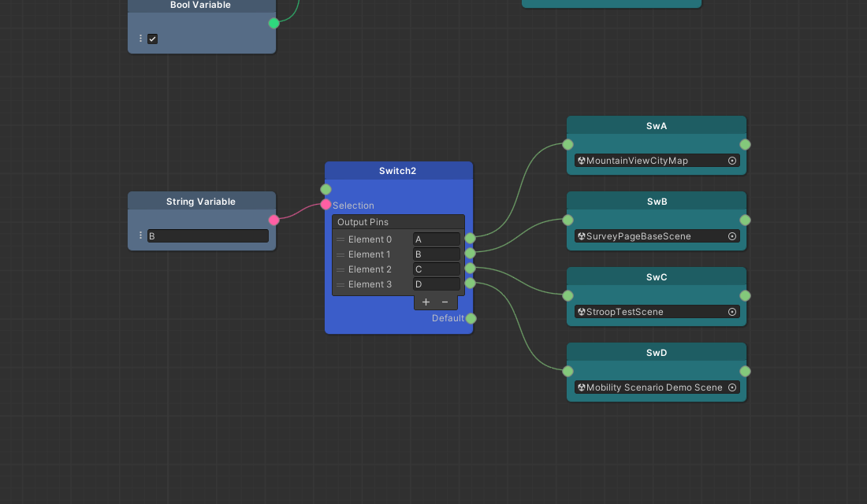Click the green output port of Bool Variable
Screen dimensions: 867x504
pos(273,23)
